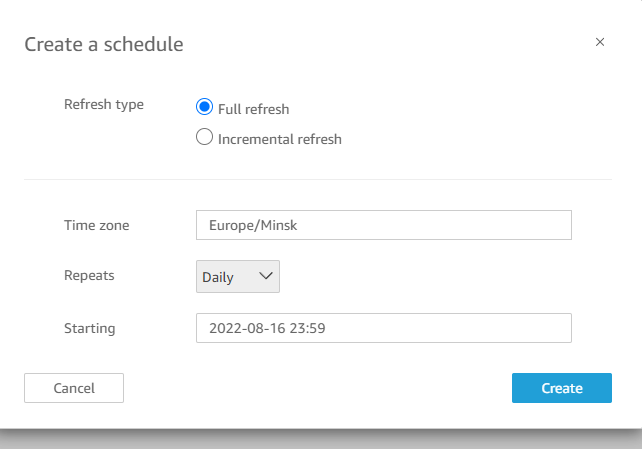Click the "Incremental refresh" option label
Screen dimensions: 642x449
point(280,139)
